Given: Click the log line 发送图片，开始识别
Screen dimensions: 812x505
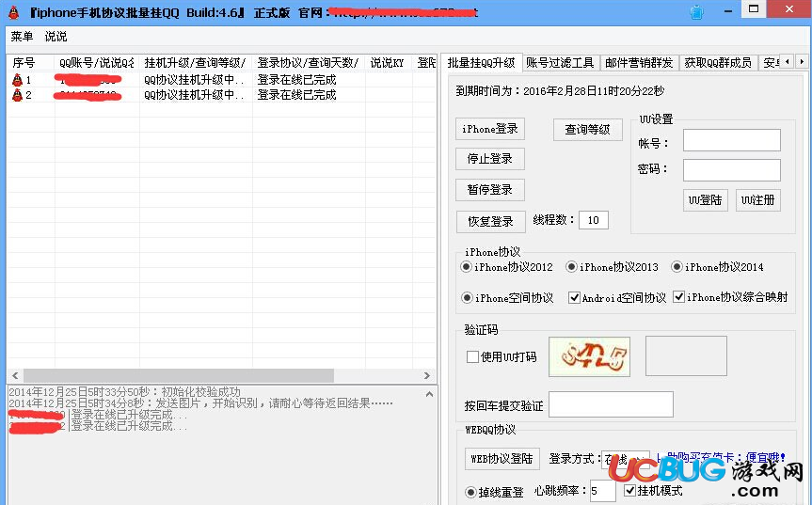Looking at the screenshot, I should click(201, 403).
